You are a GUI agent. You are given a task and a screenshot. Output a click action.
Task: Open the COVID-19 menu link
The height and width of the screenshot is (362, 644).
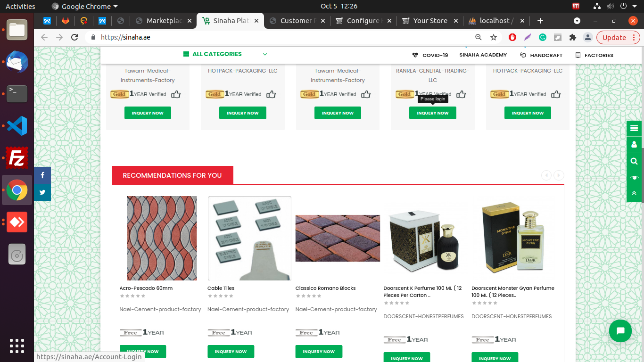click(x=430, y=55)
